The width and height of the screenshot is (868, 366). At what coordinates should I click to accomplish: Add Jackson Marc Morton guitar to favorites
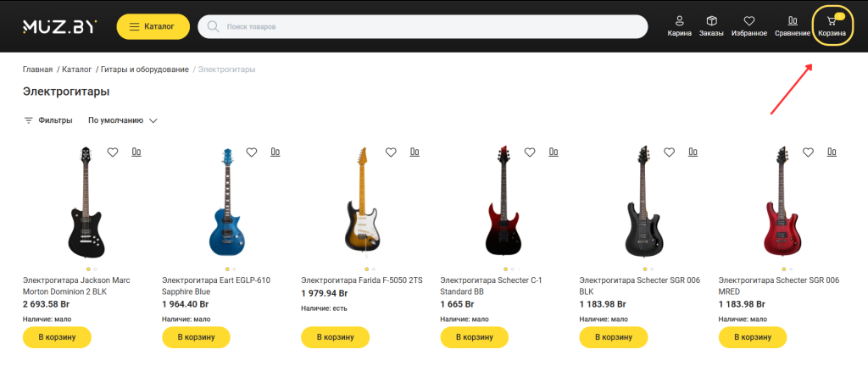pyautogui.click(x=113, y=152)
